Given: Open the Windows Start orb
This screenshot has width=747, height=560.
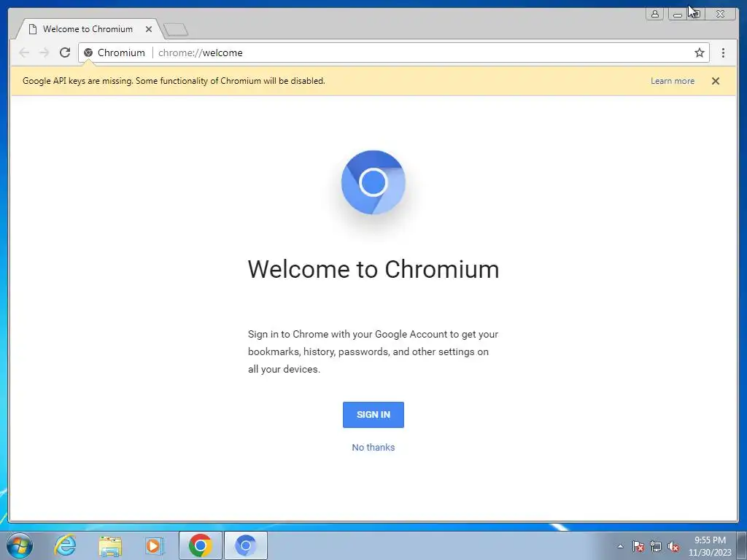Looking at the screenshot, I should click(20, 545).
